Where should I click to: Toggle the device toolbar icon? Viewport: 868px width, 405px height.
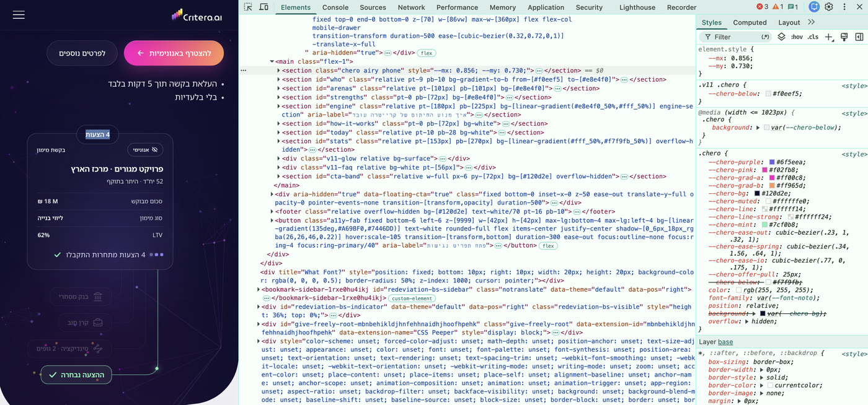point(263,7)
